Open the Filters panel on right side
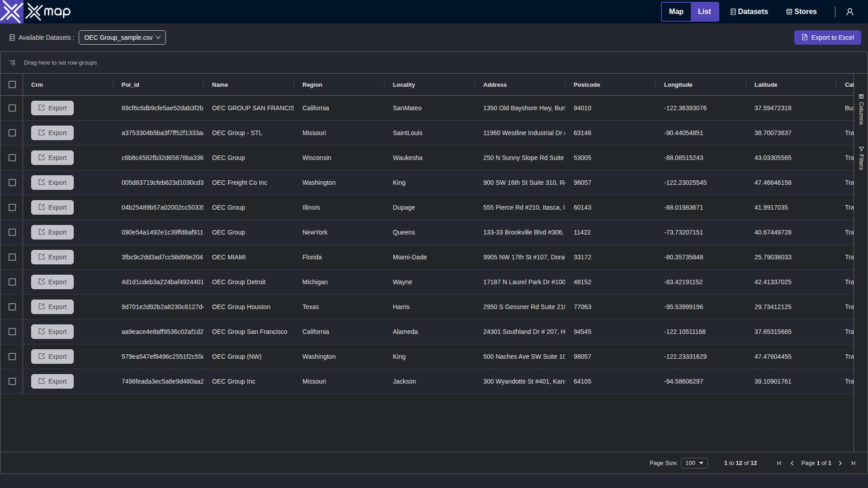 [862, 157]
